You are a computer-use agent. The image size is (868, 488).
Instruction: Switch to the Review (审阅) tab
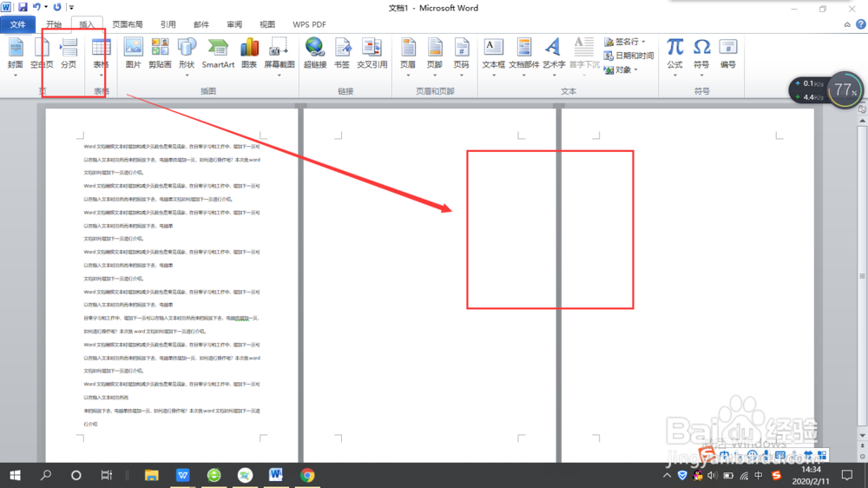click(x=234, y=24)
